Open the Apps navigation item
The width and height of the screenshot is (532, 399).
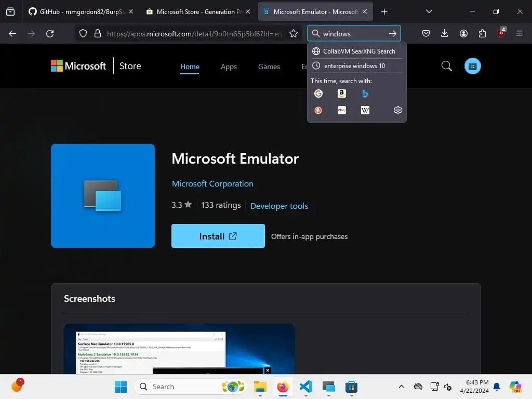click(229, 66)
